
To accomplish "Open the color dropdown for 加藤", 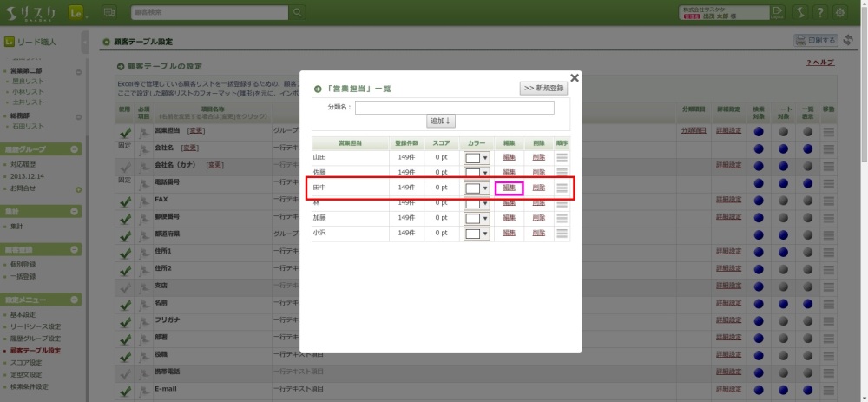I will 477,218.
